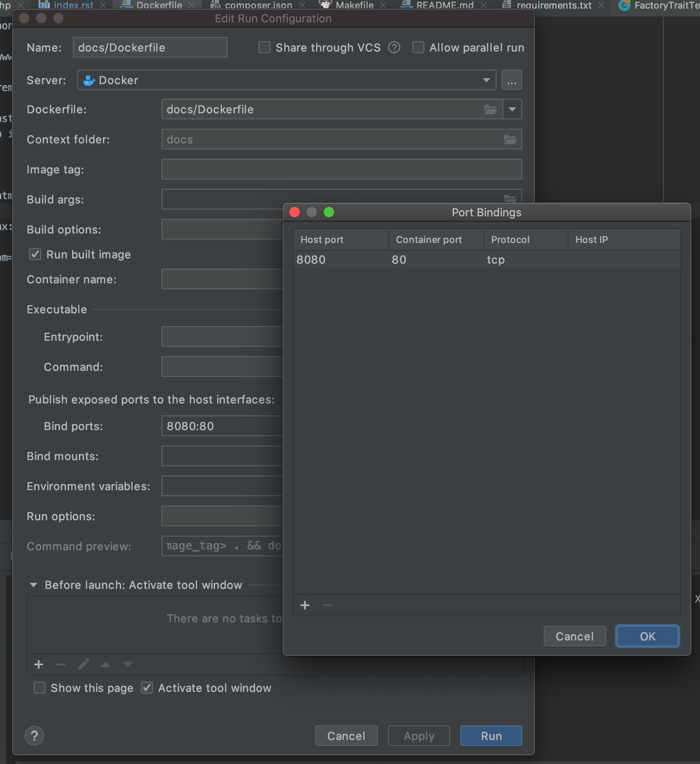Screen dimensions: 700x764
Task: Edit Before launch task with pencil icon
Action: [x=83, y=664]
